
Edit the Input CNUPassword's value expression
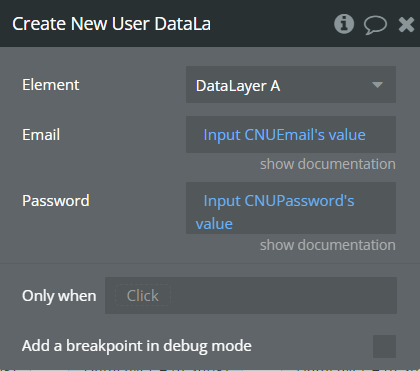pos(291,208)
